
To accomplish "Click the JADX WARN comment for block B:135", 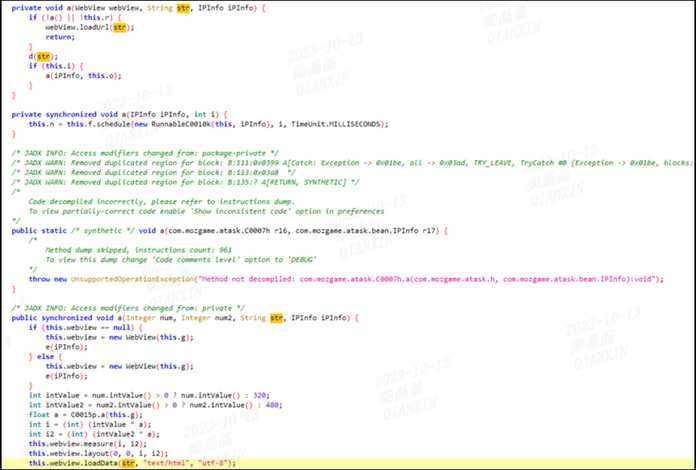I will tap(186, 182).
